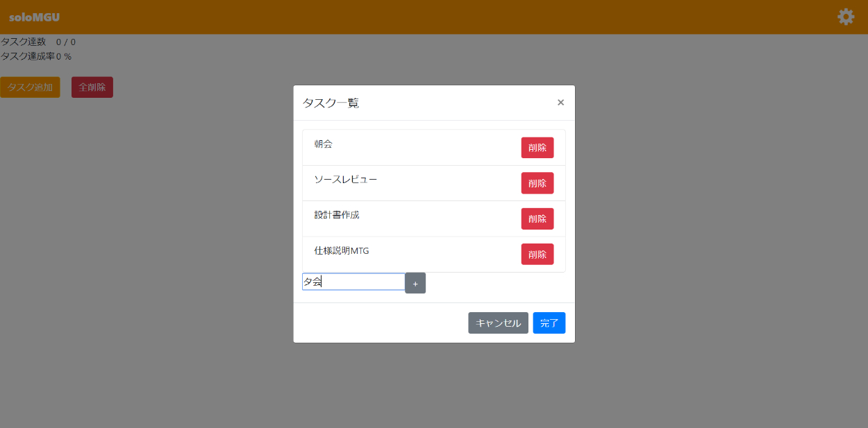
Task: Remove the 設計書作成 task
Action: tap(537, 219)
